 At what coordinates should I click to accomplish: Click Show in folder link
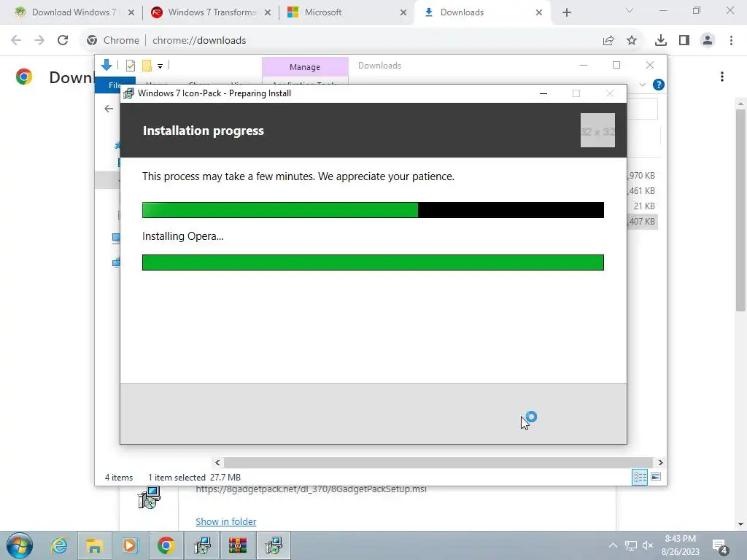226,521
